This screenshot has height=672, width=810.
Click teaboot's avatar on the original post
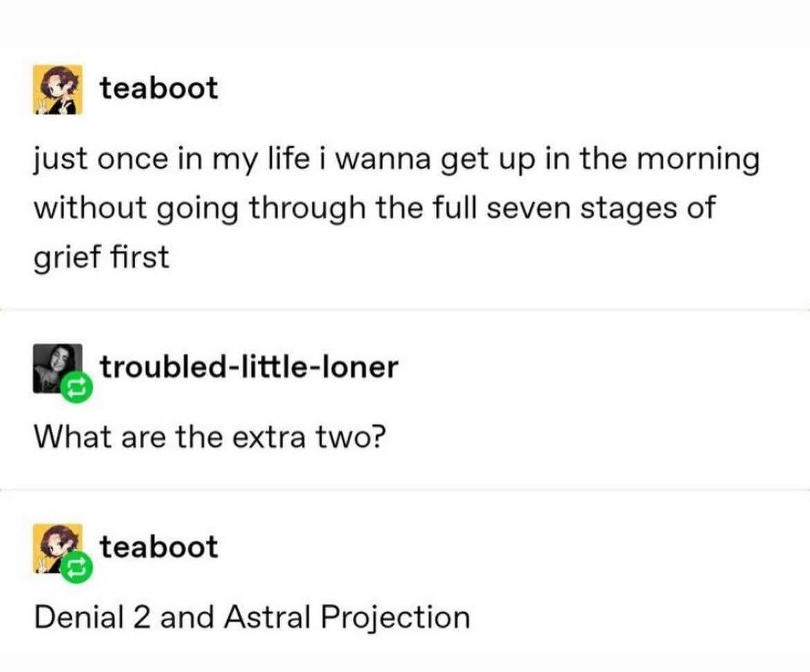(x=57, y=89)
